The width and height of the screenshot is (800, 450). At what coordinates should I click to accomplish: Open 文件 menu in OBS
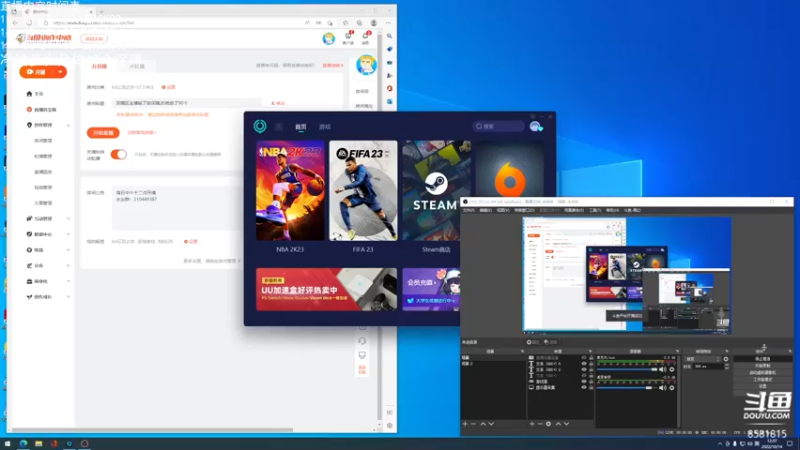[468, 210]
